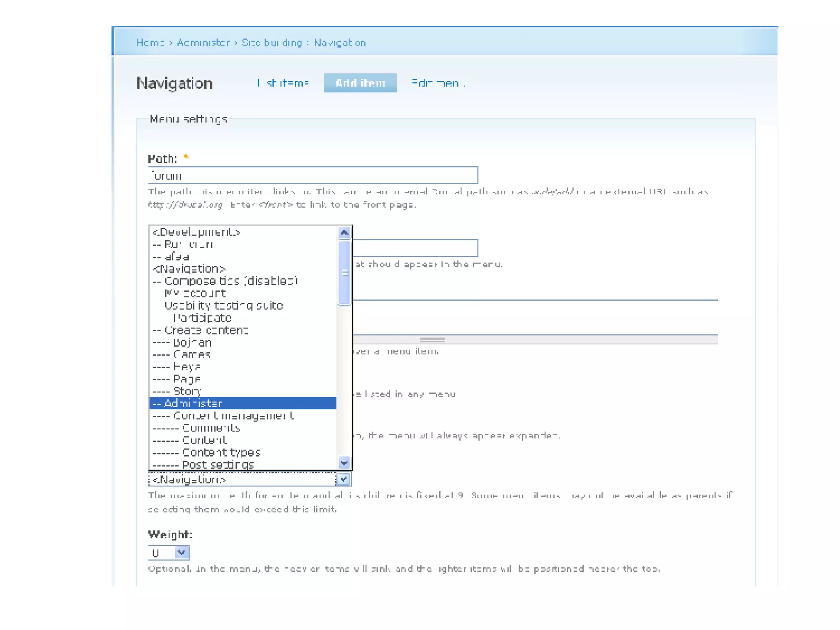
Task: Click scroll down arrow in parent list
Action: 344,463
